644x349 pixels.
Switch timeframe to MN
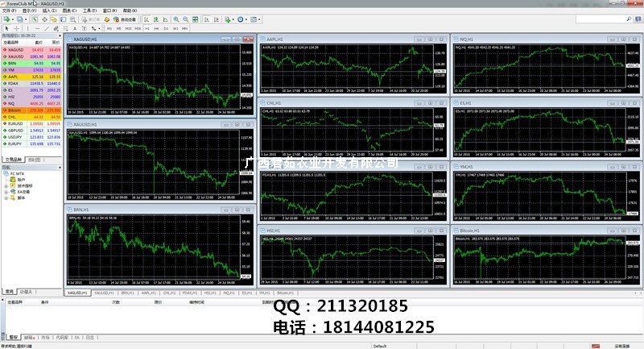click(x=185, y=28)
